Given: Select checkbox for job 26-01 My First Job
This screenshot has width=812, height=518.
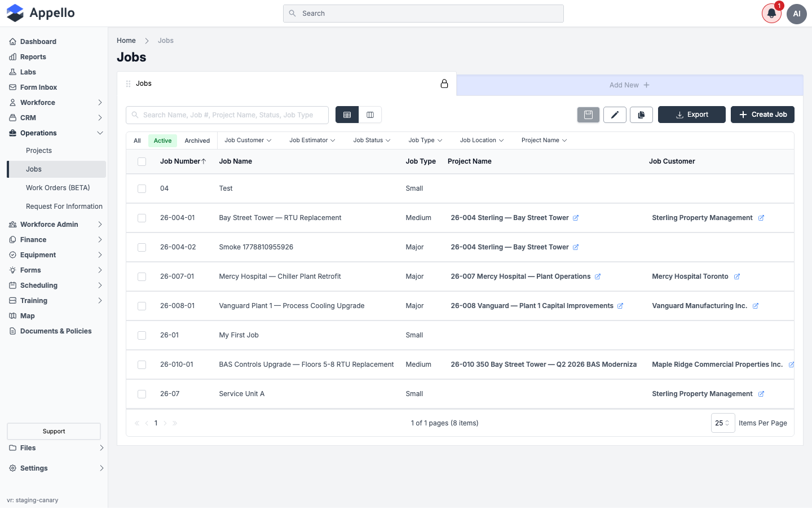Looking at the screenshot, I should tap(142, 335).
